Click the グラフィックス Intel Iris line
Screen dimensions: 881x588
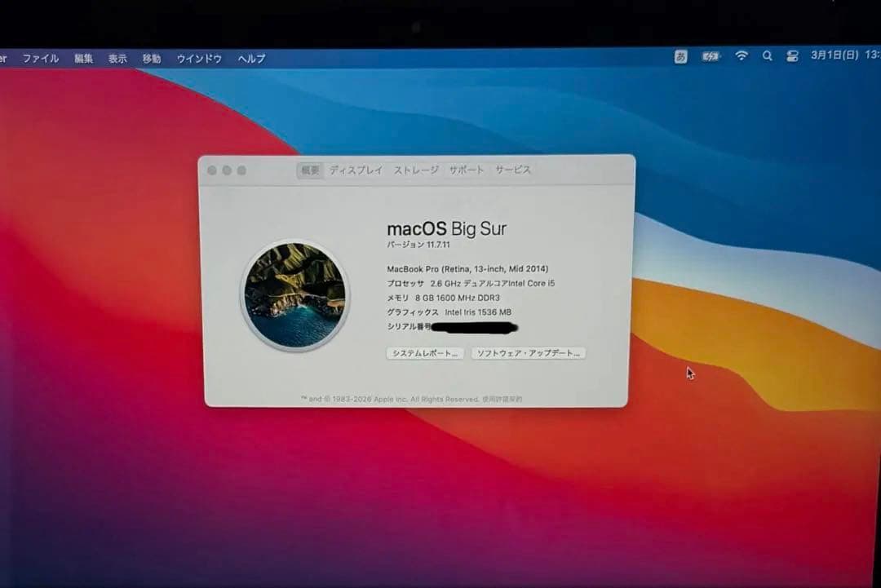[449, 312]
